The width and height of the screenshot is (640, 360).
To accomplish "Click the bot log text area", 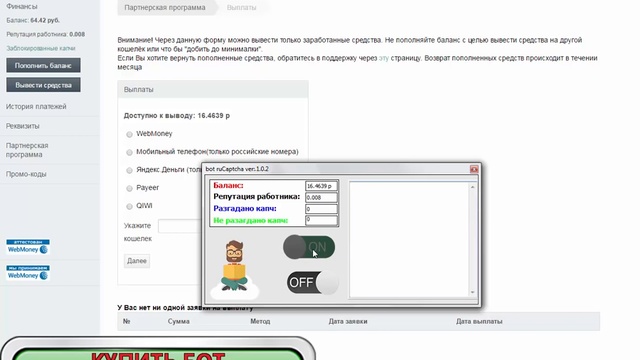I will 409,240.
